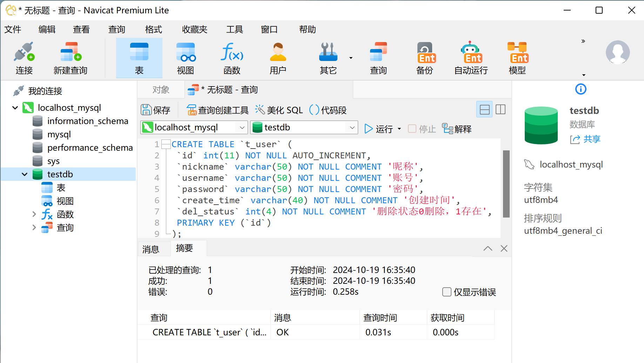644x363 pixels.
Task: Click the CREATE TABLE result row
Action: coord(316,332)
